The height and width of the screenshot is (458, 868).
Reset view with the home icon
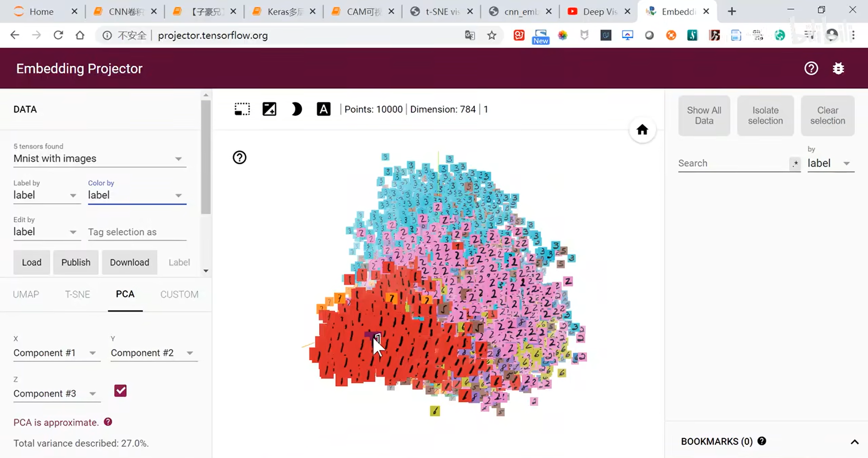[x=642, y=130]
